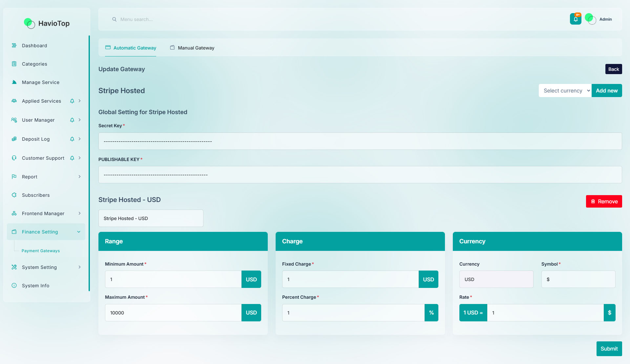The height and width of the screenshot is (364, 630).
Task: Switch to the Automatic Gateway tab
Action: [x=131, y=48]
